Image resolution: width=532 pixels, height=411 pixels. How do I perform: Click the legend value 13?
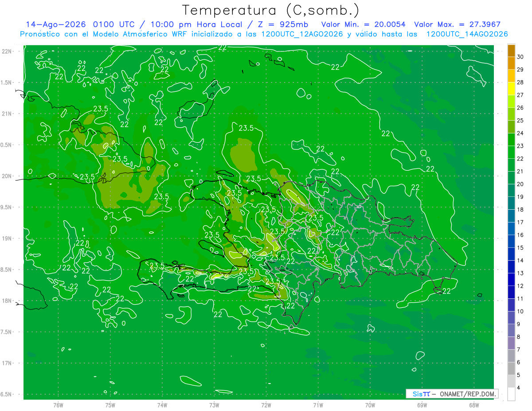pyautogui.click(x=520, y=273)
